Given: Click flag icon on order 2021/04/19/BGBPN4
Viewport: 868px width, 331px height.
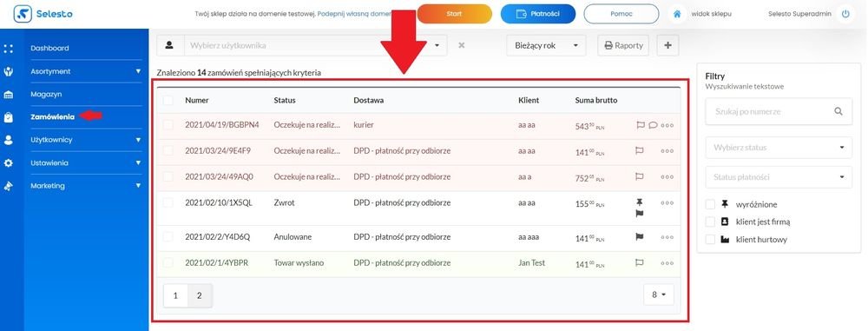Looking at the screenshot, I should [x=641, y=125].
